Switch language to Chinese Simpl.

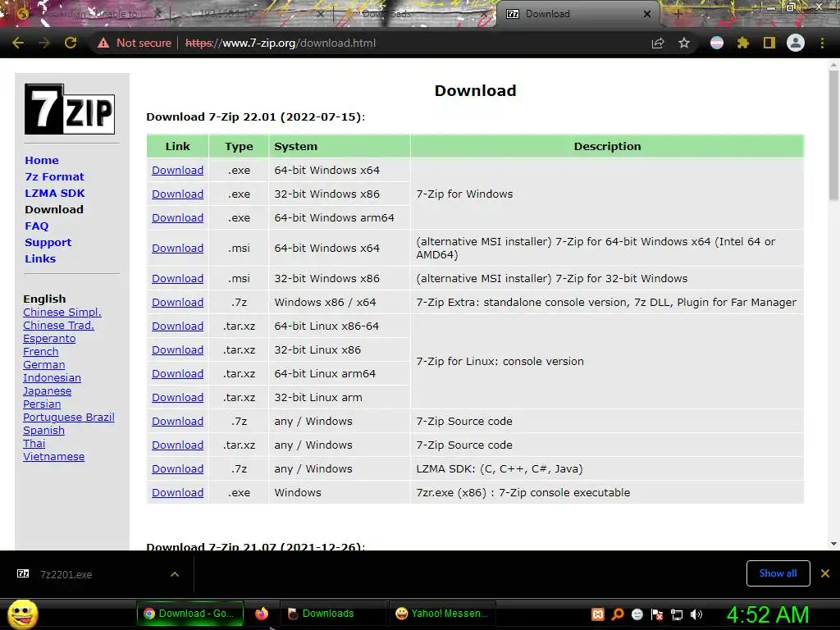62,313
